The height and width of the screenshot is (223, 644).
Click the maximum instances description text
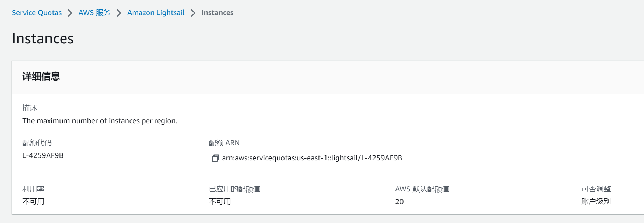pyautogui.click(x=100, y=121)
